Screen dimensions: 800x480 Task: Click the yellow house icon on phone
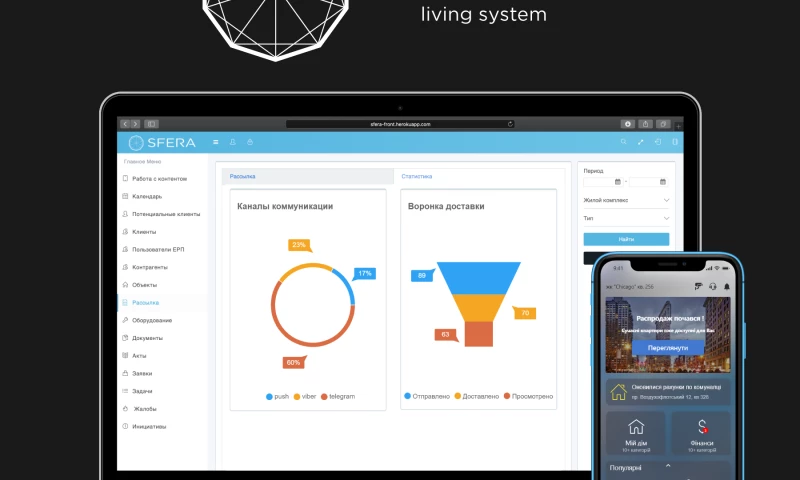coord(618,392)
